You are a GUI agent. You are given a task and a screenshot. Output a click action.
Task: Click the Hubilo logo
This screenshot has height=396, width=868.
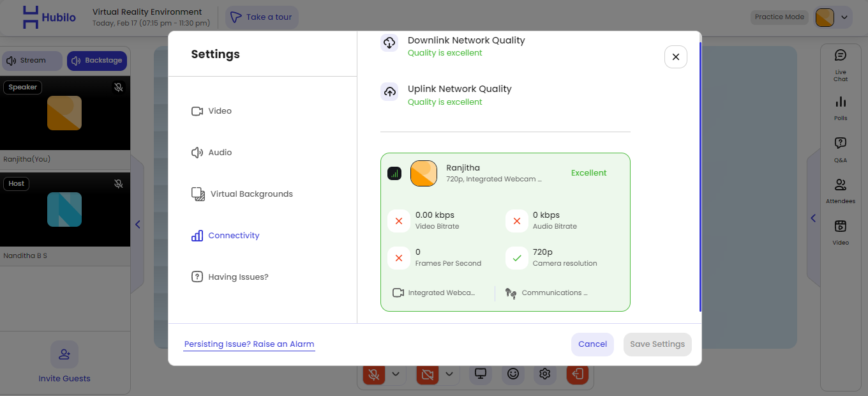(x=49, y=17)
